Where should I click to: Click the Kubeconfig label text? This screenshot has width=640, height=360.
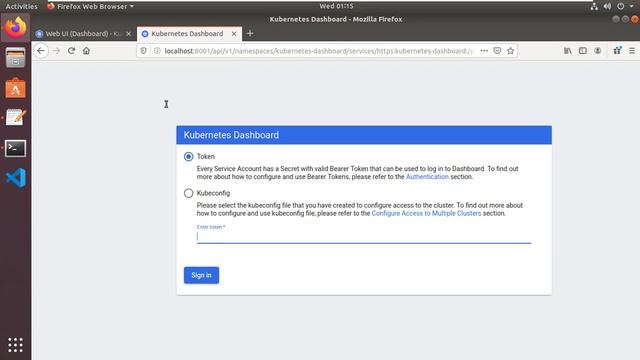click(213, 193)
